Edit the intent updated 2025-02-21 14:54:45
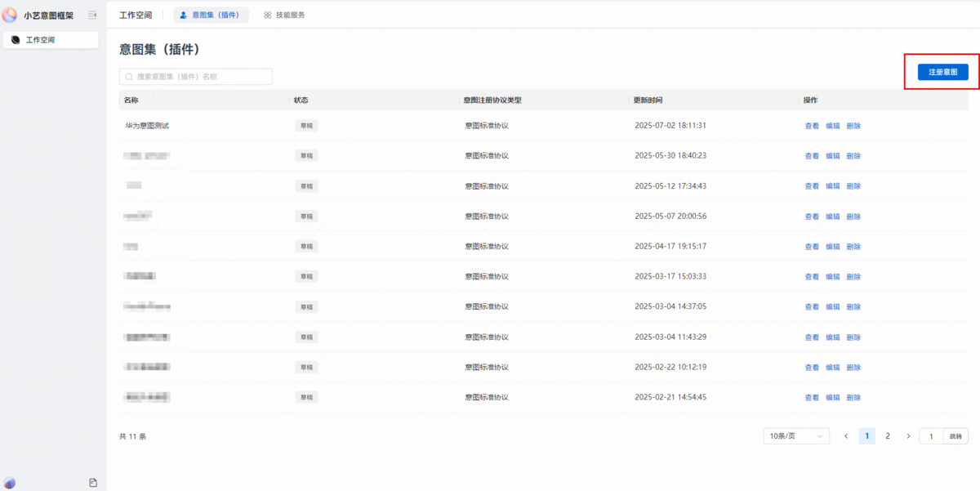This screenshot has width=980, height=491. [832, 398]
